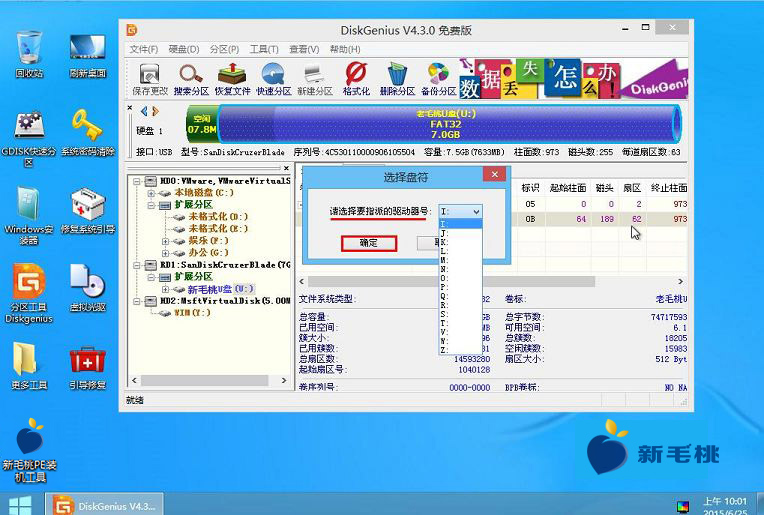Expand the 新毛桃U盘(U:) tree node
Screen dimensions: 764x515
pos(165,289)
